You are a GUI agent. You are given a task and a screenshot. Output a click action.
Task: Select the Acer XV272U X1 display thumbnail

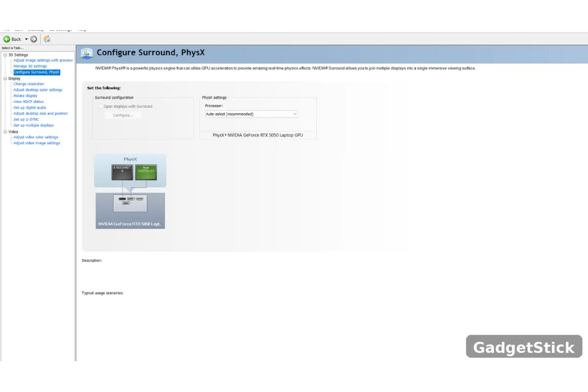(146, 172)
